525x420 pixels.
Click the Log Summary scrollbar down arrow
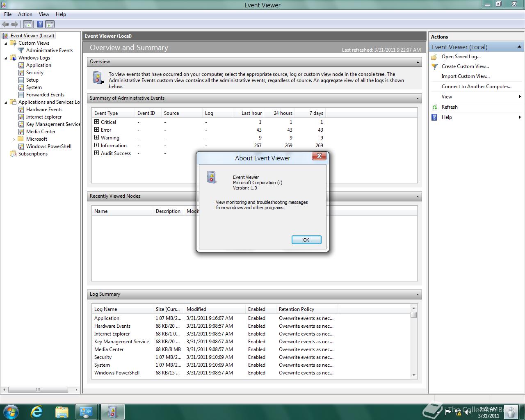pyautogui.click(x=414, y=375)
